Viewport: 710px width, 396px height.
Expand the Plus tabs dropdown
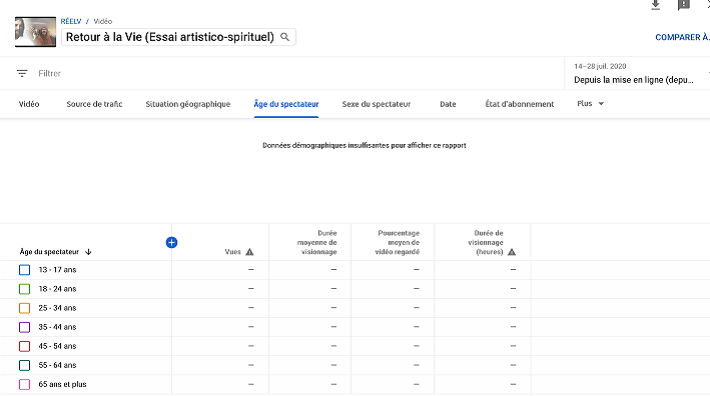pyautogui.click(x=590, y=104)
